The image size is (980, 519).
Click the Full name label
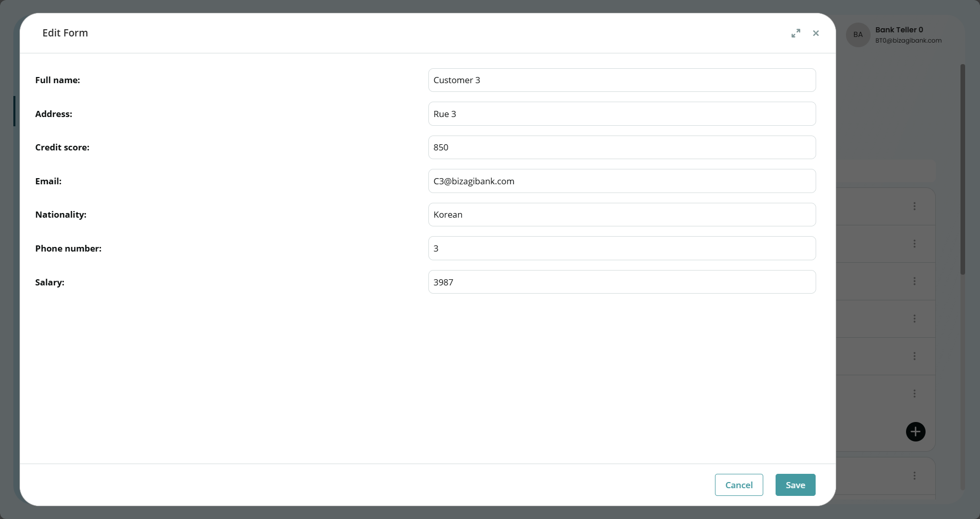coord(58,80)
